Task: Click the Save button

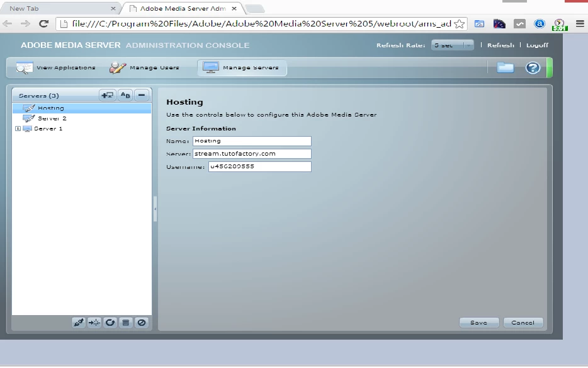Action: pos(479,323)
